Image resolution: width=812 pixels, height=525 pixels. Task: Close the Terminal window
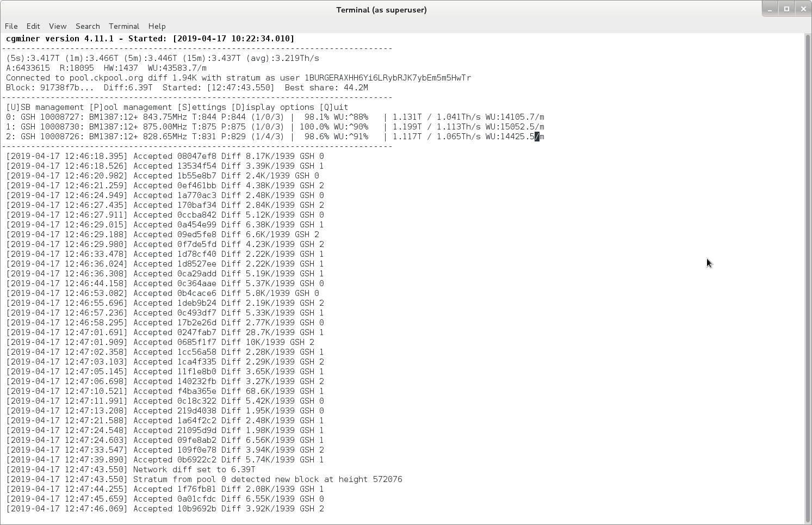[803, 9]
